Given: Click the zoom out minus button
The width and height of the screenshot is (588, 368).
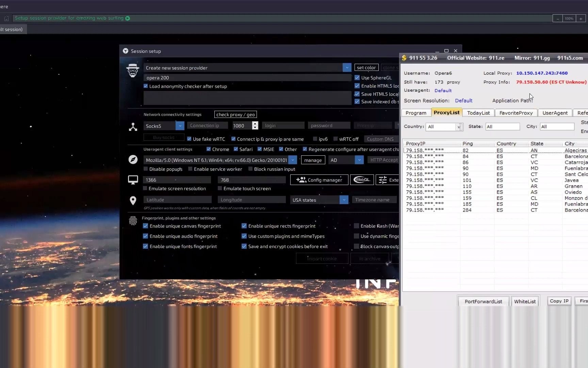Looking at the screenshot, I should pos(557,19).
